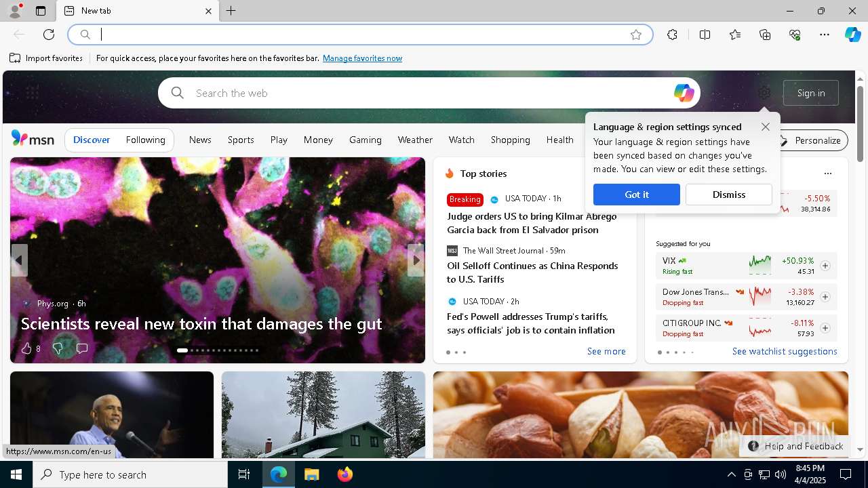Open the Extensions puzzle icon
The height and width of the screenshot is (488, 868).
click(x=672, y=35)
